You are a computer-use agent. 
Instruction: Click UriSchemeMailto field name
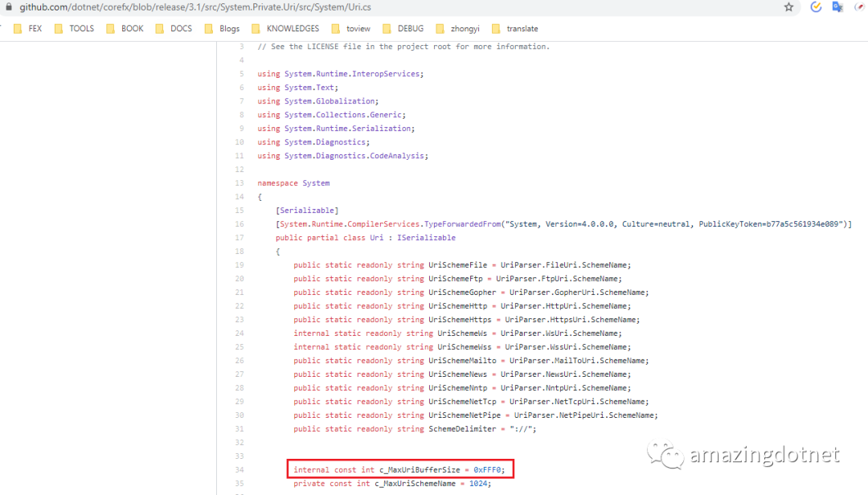(462, 361)
